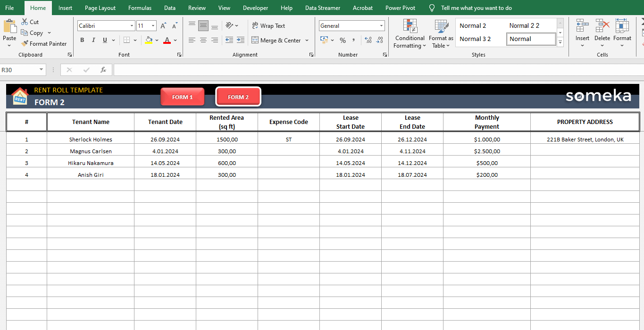This screenshot has width=644, height=330.
Task: Open the Data Streamer menu
Action: coord(322,8)
